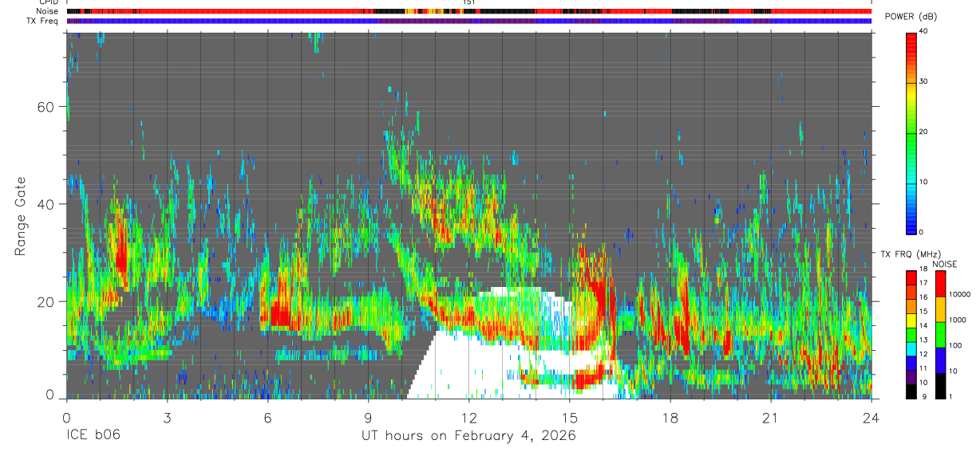Click the '0' Range Gate axis tick
Viewport: 980px width, 452px height.
pyautogui.click(x=50, y=394)
